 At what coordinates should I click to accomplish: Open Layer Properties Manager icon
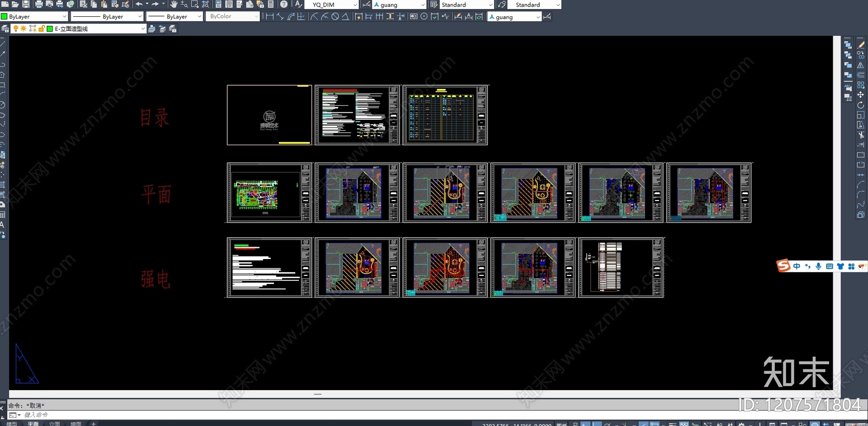(5, 29)
